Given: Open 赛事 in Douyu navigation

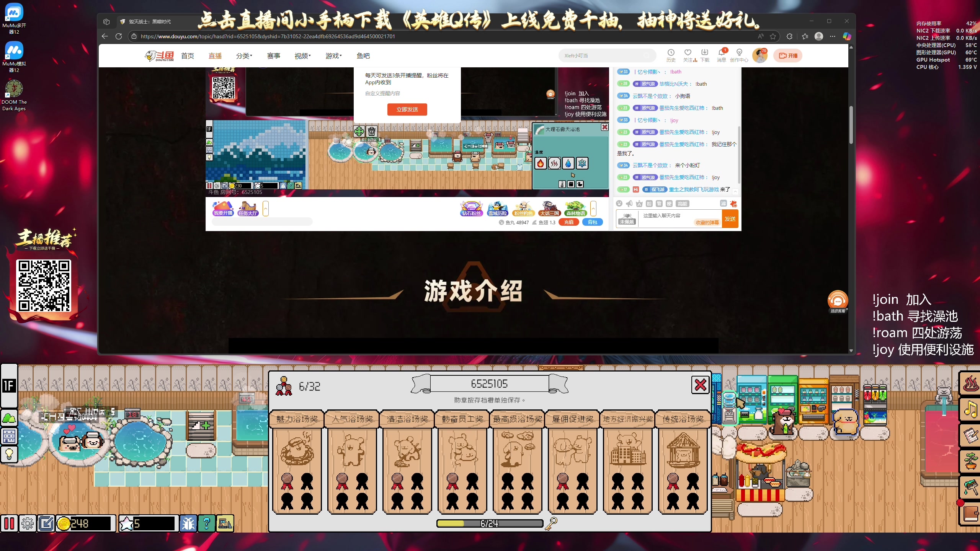Looking at the screenshot, I should pyautogui.click(x=273, y=56).
